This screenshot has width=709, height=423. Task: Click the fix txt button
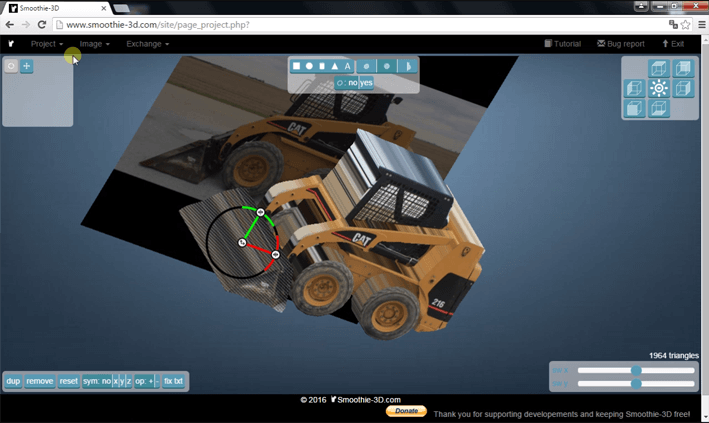tap(174, 381)
